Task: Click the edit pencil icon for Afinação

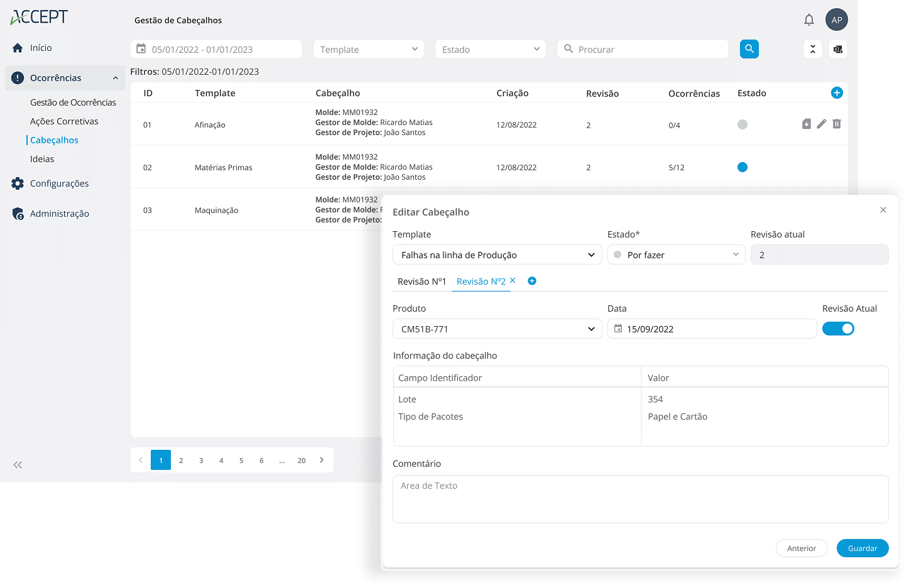Action: click(x=821, y=124)
